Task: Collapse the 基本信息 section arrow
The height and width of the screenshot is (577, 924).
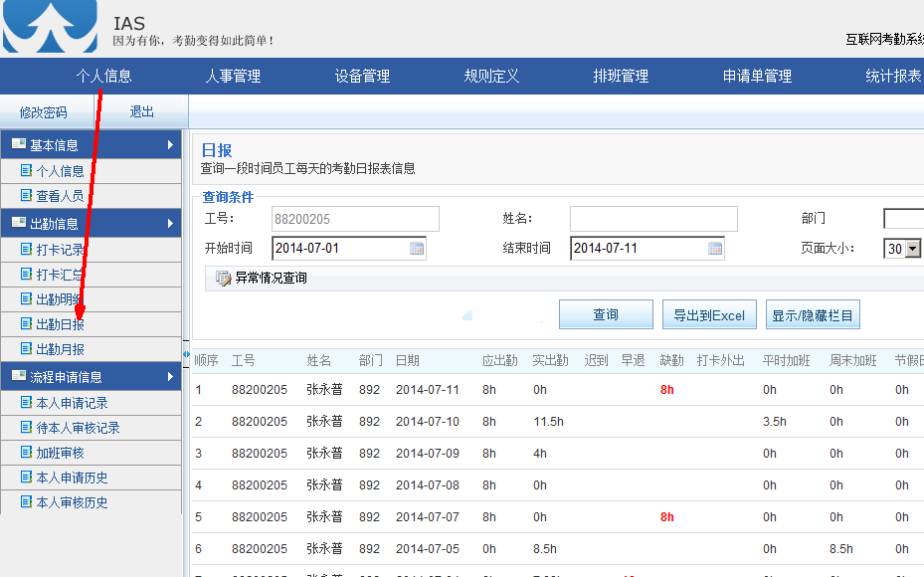Action: [170, 144]
